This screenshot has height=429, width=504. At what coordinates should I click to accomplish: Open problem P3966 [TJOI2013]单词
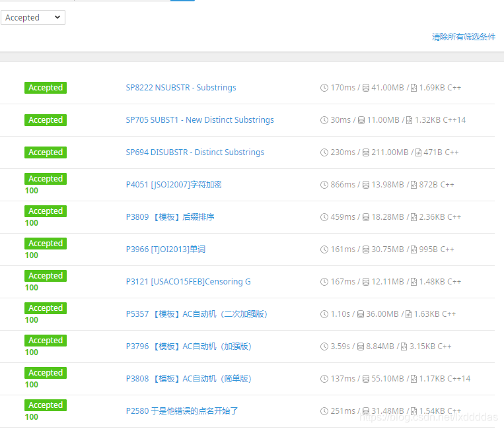166,249
